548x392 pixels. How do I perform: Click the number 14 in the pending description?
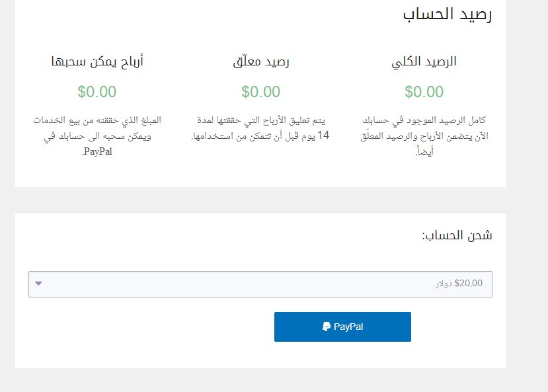pos(323,136)
